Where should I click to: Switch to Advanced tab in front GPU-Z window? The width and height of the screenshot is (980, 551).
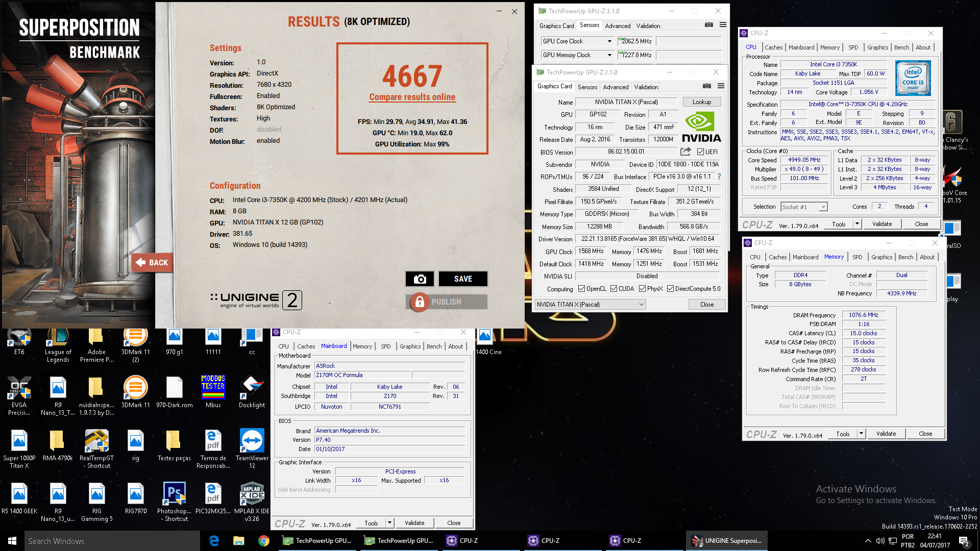coord(616,87)
